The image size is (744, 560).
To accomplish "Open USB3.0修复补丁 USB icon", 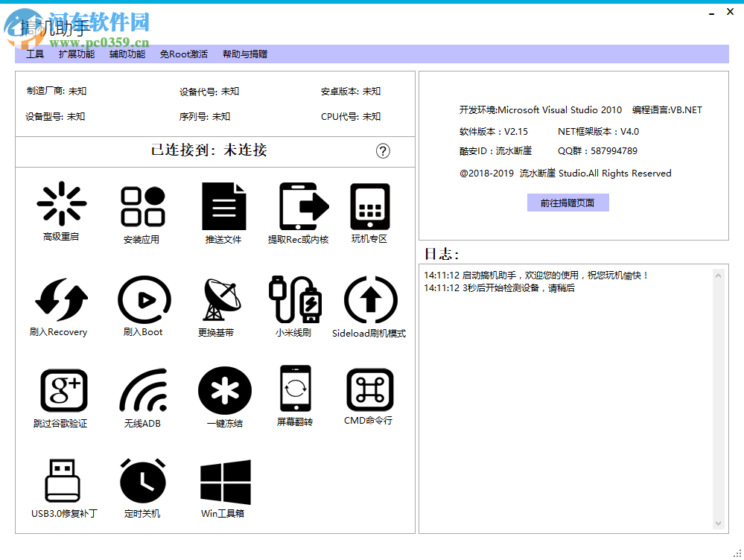I will click(63, 480).
